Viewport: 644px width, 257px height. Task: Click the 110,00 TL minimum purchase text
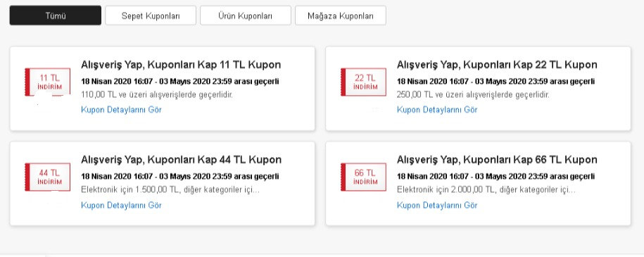(157, 95)
